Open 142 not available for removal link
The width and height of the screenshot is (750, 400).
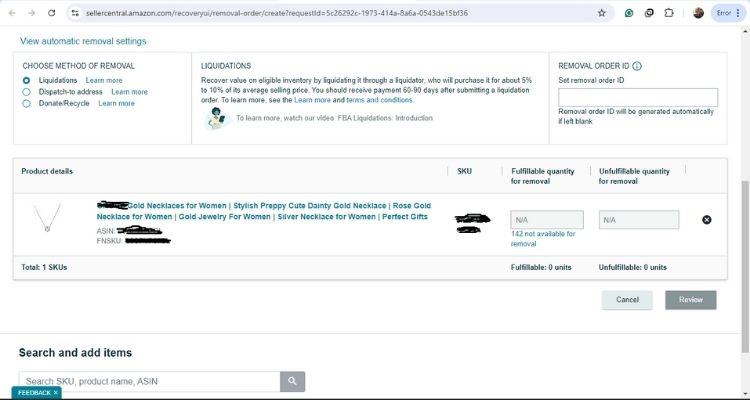[543, 239]
